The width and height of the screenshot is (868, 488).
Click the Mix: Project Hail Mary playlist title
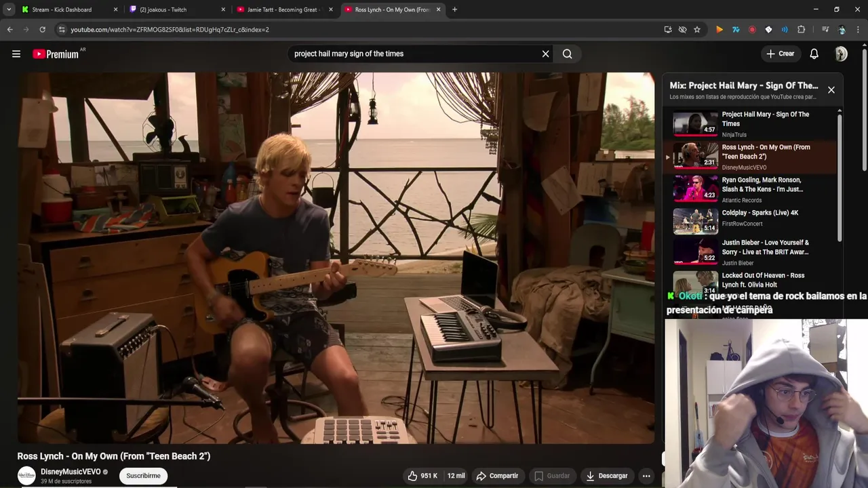[x=744, y=85]
